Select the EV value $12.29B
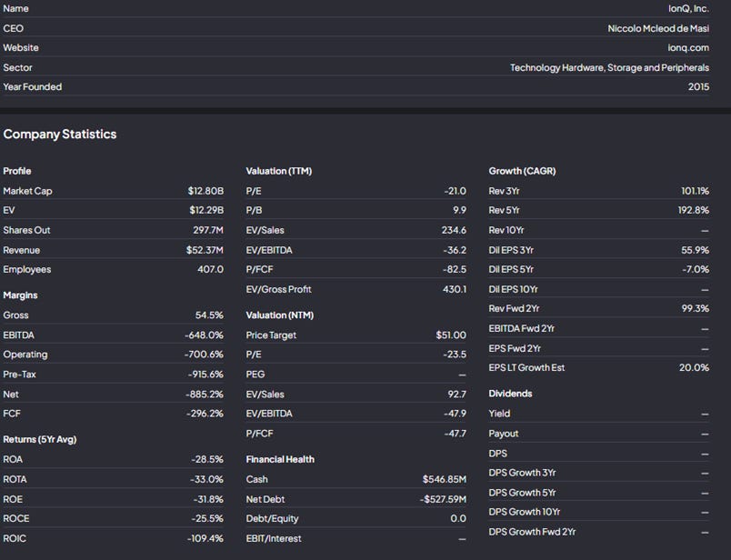731x560 pixels. (206, 210)
